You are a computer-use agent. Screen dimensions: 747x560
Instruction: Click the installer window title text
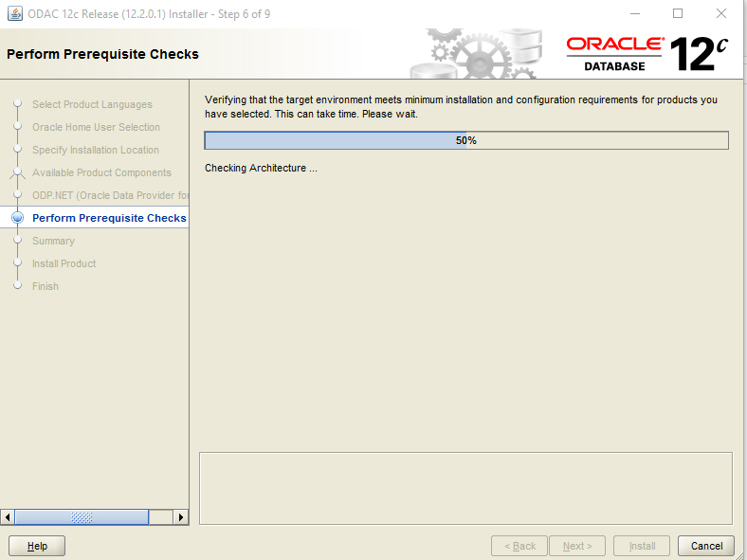click(149, 14)
